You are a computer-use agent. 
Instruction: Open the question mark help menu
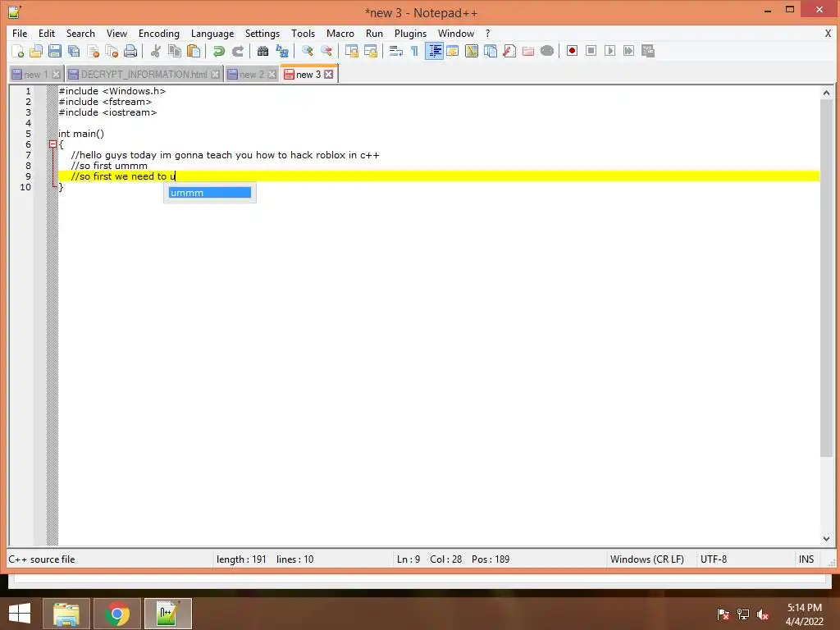tap(487, 33)
